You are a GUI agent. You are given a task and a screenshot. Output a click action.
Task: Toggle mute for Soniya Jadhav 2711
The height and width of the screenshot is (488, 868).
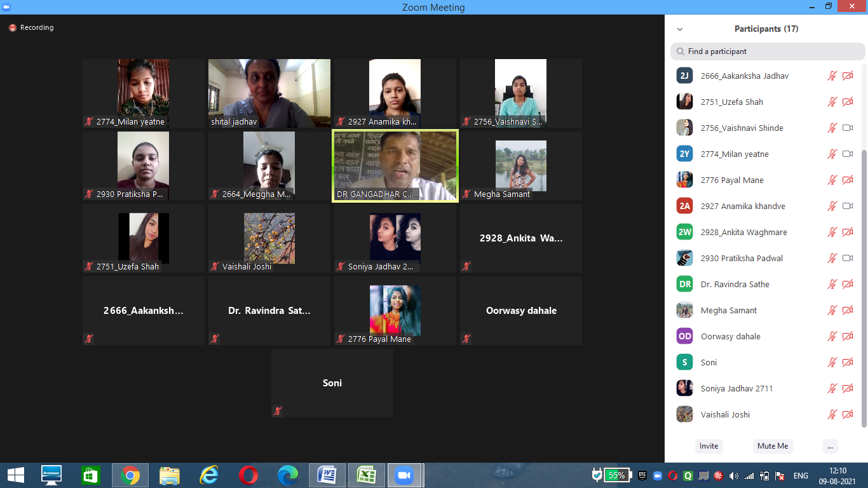pos(832,388)
